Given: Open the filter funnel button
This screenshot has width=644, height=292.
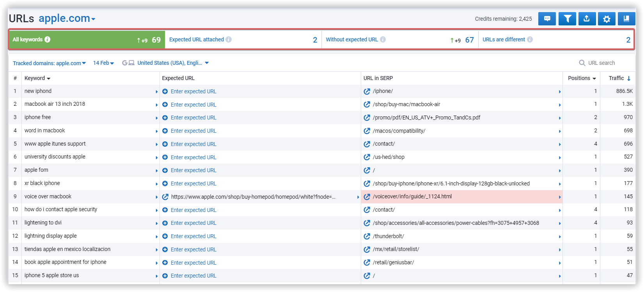Looking at the screenshot, I should tap(567, 19).
